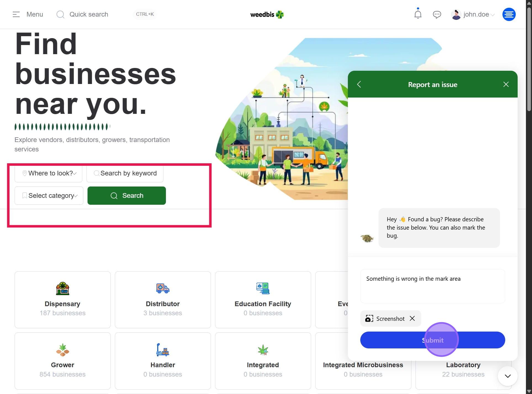Screen dimensions: 532x394
Task: Open the hamburger Menu
Action: click(28, 14)
